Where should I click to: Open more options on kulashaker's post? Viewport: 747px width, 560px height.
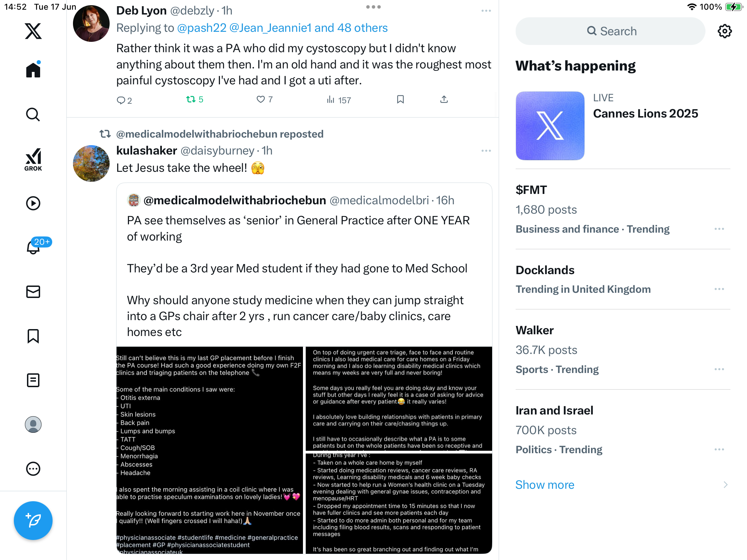(486, 151)
